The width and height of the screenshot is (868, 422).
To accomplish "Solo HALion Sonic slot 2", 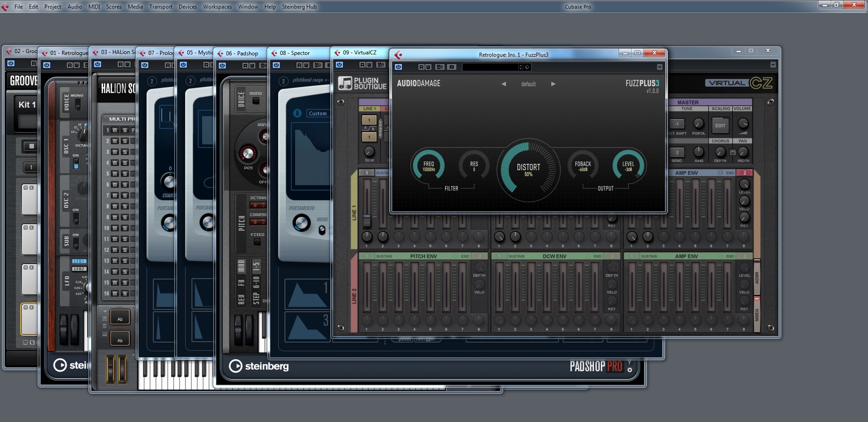I will click(x=125, y=141).
